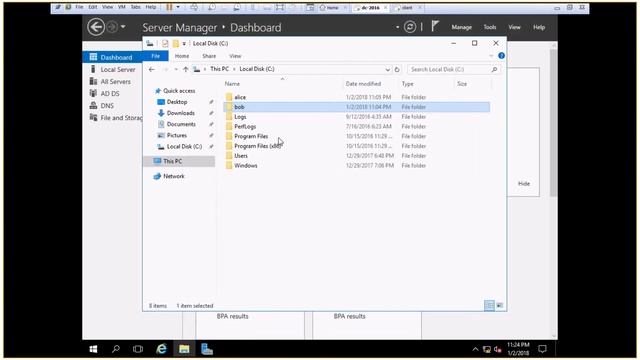Image resolution: width=640 pixels, height=360 pixels.
Task: Click Dashboard icon in Server Manager sidebar
Action: click(x=93, y=57)
